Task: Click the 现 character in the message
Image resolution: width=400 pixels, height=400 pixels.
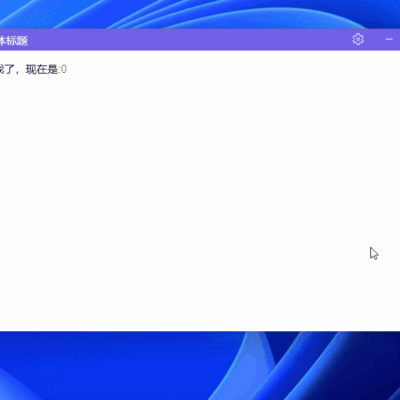Action: (x=31, y=69)
